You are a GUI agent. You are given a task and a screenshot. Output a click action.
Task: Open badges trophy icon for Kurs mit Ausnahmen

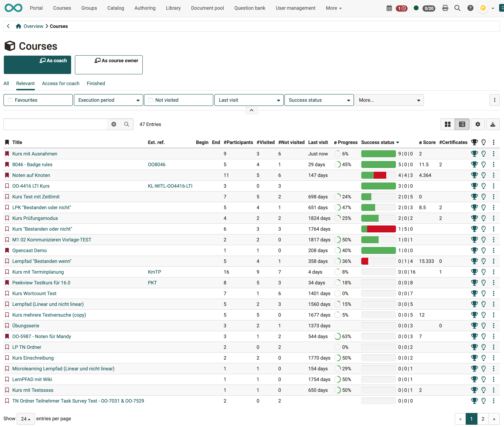pos(475,154)
